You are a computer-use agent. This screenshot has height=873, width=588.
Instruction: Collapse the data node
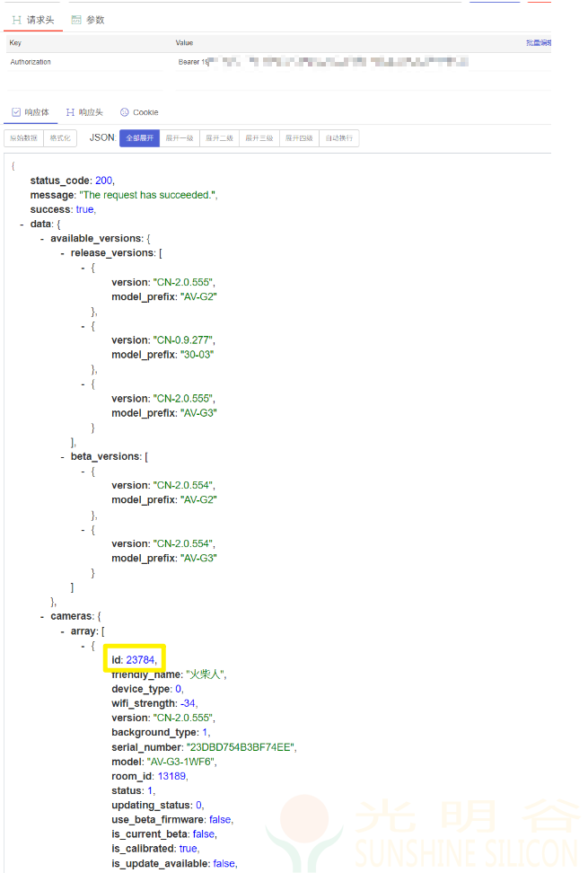[22, 224]
